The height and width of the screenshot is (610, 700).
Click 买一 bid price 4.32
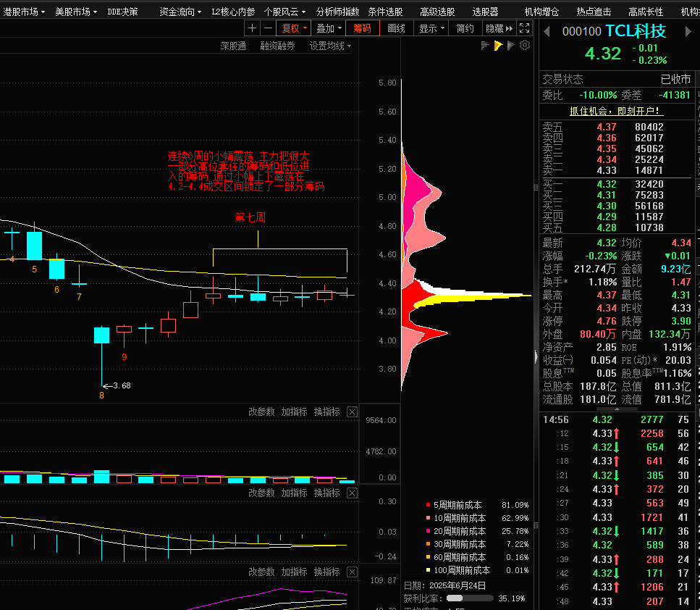pyautogui.click(x=606, y=184)
